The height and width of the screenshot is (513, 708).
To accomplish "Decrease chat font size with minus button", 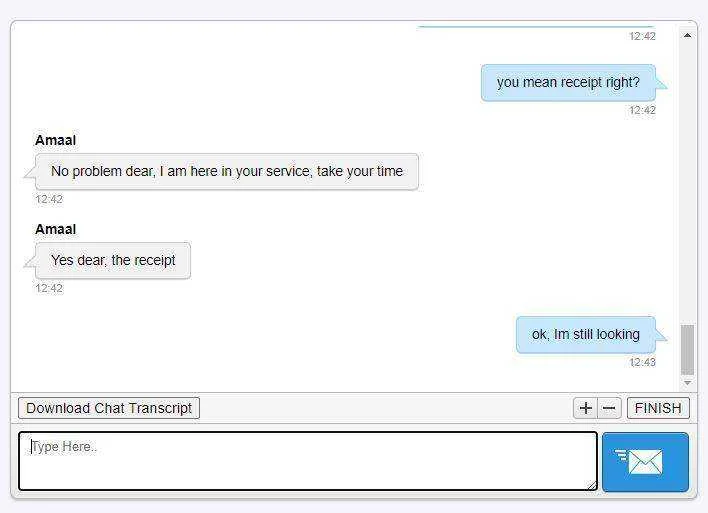I will 610,408.
